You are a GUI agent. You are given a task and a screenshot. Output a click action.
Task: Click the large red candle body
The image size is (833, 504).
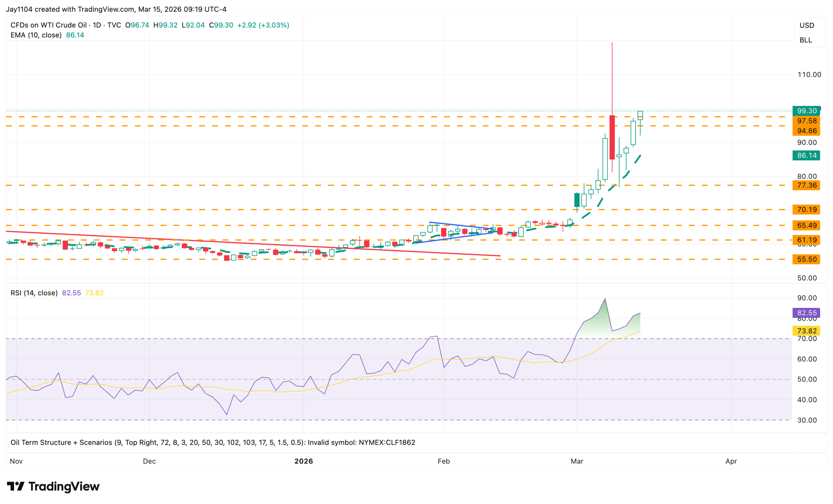612,137
